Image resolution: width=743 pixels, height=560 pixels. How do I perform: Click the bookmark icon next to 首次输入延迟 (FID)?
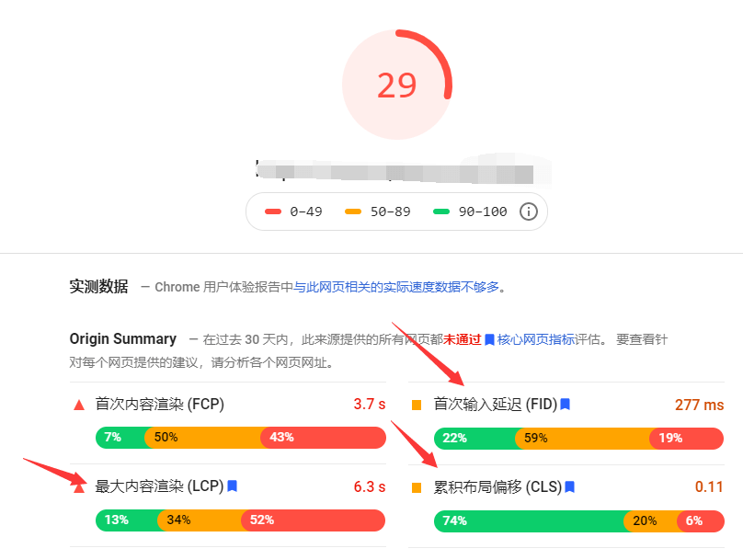click(565, 405)
